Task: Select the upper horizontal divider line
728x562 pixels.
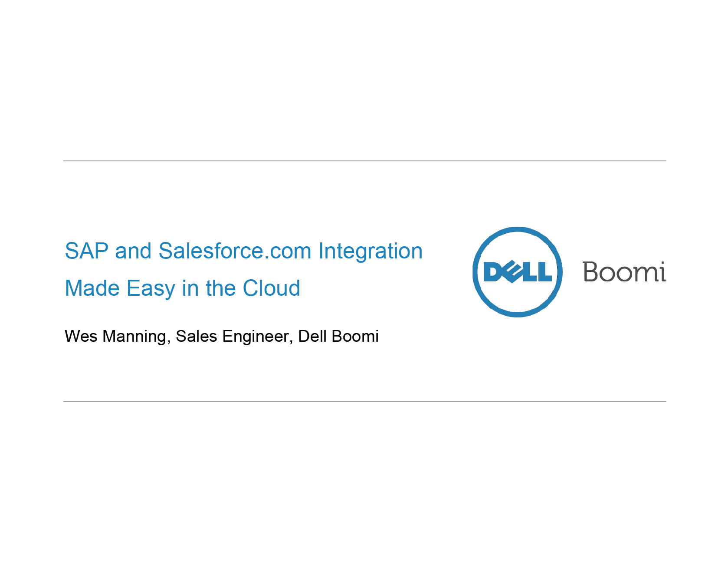Action: 364,161
